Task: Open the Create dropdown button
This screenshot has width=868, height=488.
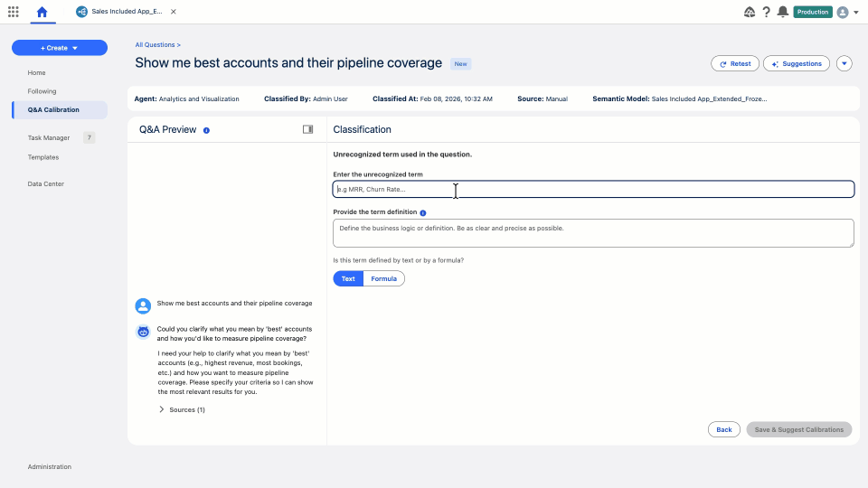Action: 60,48
